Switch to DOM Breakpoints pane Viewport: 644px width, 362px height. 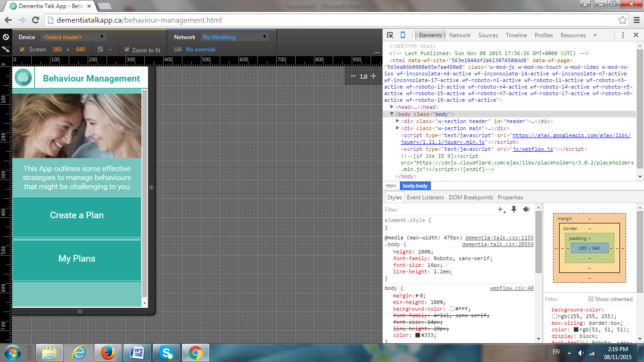(471, 197)
